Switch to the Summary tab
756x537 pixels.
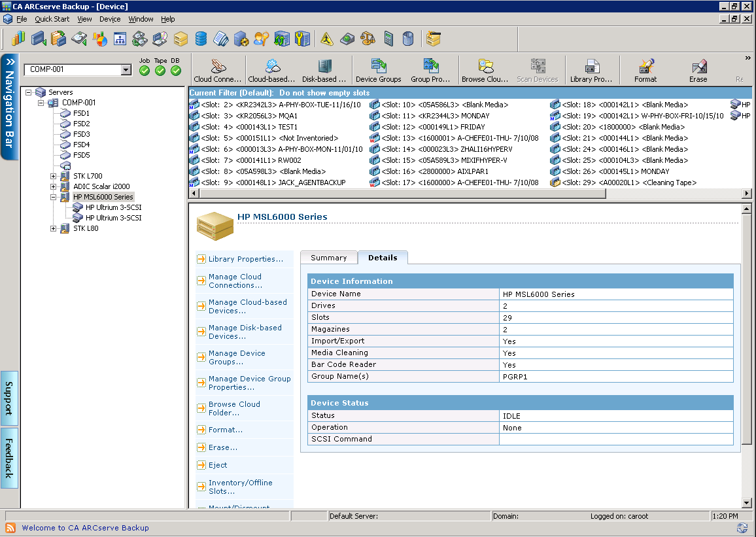pos(328,257)
